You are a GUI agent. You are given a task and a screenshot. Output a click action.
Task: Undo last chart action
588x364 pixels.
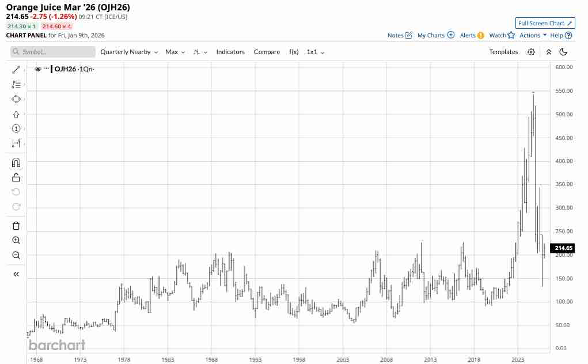point(16,192)
